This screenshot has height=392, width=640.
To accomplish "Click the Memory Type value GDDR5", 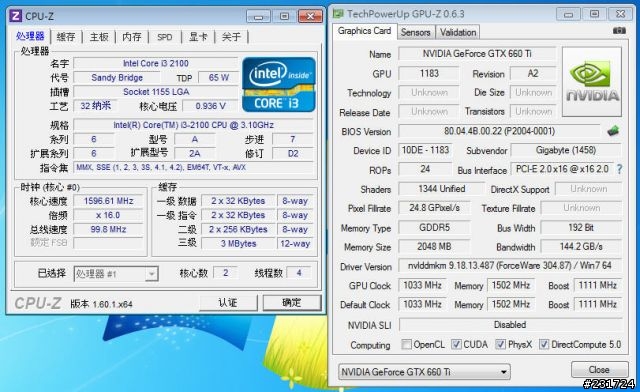I will [434, 227].
